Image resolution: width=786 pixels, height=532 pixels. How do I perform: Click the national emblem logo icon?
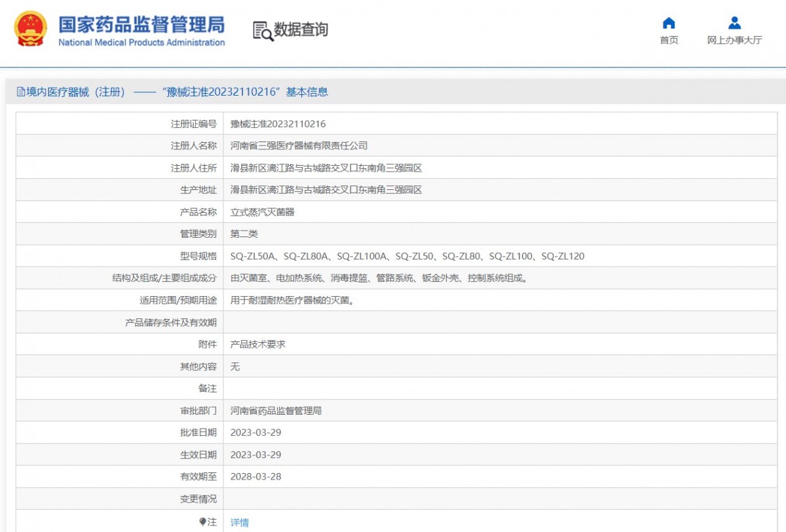[30, 29]
